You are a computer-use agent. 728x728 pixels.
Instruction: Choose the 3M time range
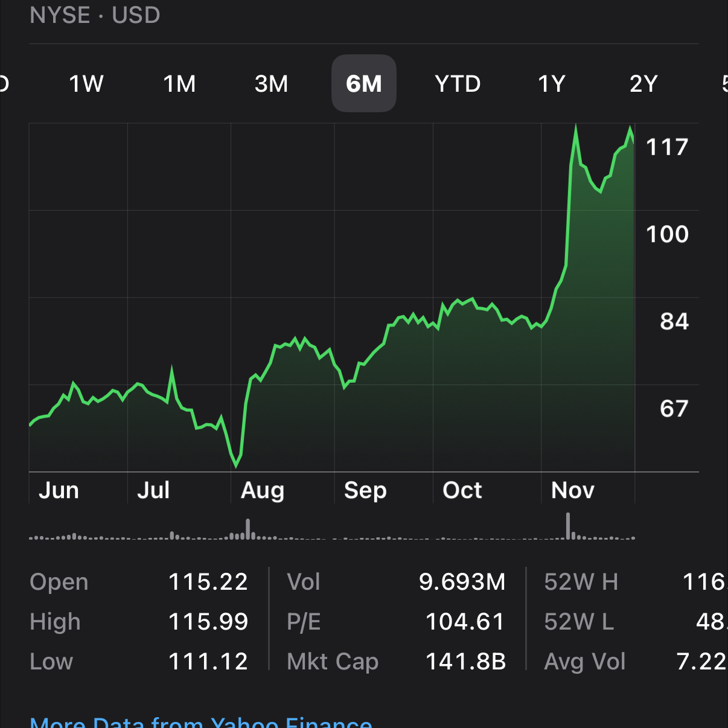click(x=272, y=84)
